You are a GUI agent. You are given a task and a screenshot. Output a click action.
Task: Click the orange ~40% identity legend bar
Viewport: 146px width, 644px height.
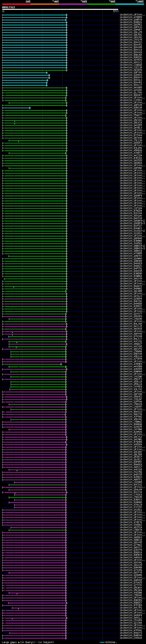pyautogui.click(x=45, y=4)
